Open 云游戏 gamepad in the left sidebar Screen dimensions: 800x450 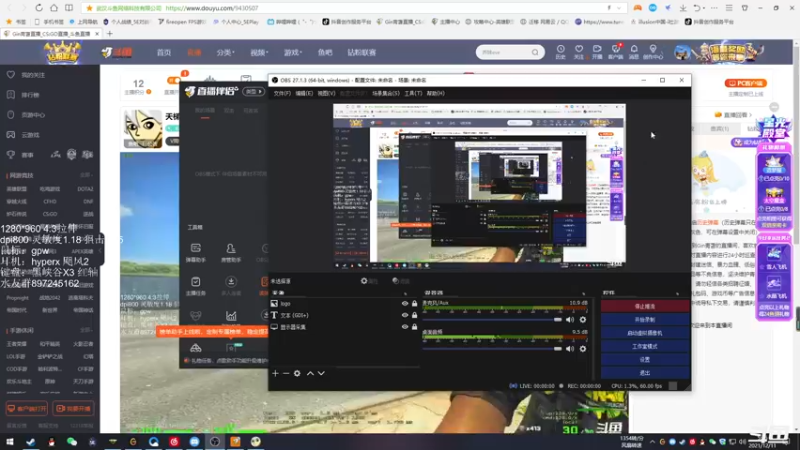(x=11, y=135)
